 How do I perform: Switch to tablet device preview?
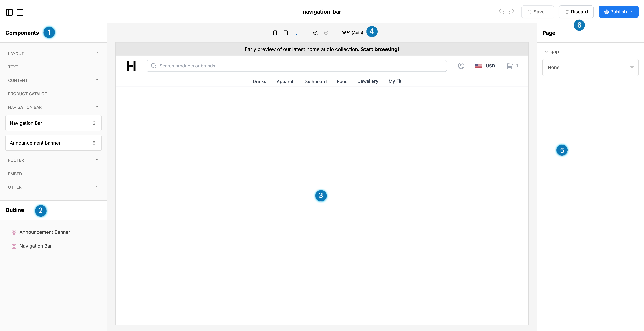[285, 33]
